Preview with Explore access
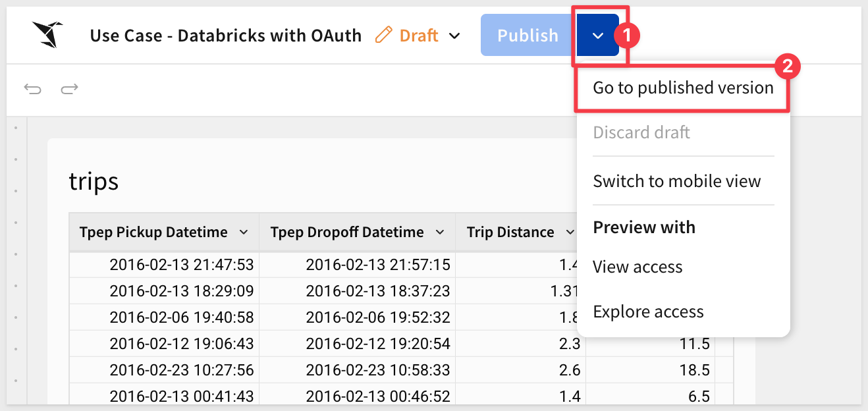868x411 pixels. tap(648, 312)
